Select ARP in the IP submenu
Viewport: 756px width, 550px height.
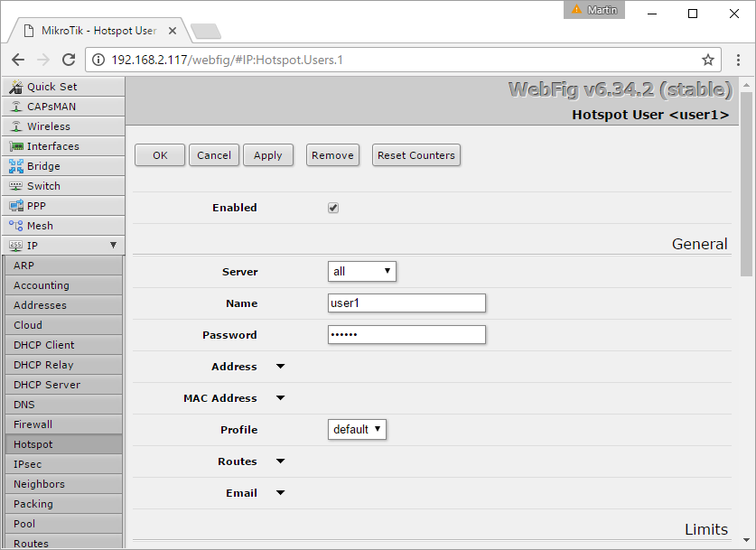click(63, 266)
